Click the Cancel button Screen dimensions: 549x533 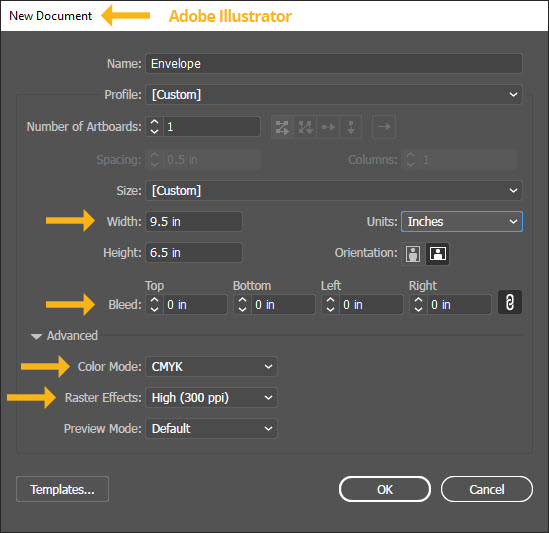click(x=487, y=489)
